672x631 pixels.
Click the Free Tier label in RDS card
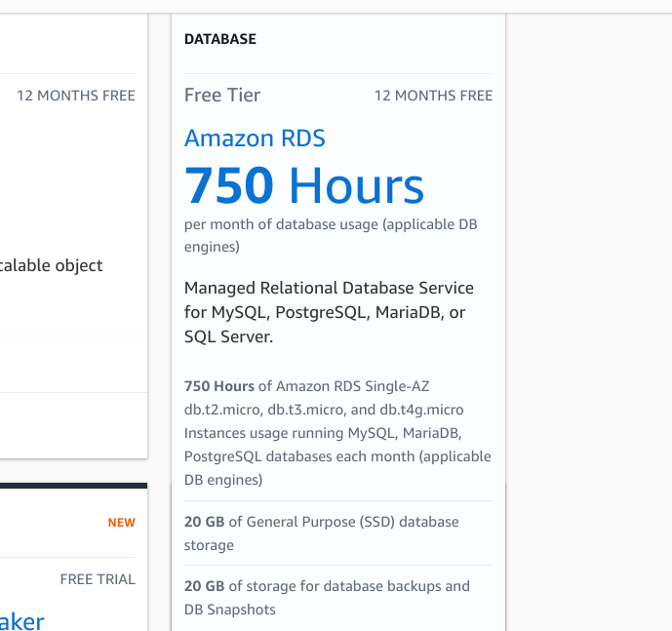(x=222, y=96)
